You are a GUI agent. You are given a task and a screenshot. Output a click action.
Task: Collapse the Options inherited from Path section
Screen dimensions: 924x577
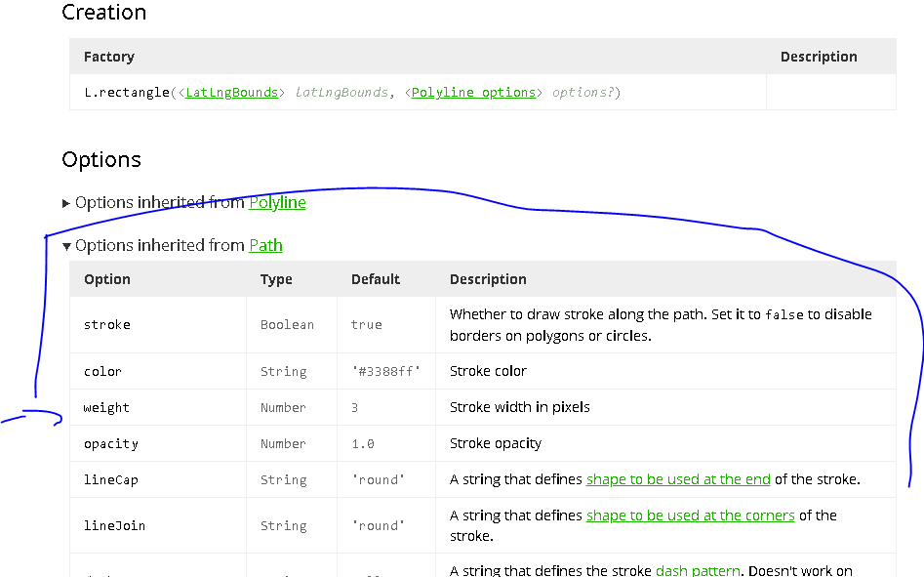66,245
